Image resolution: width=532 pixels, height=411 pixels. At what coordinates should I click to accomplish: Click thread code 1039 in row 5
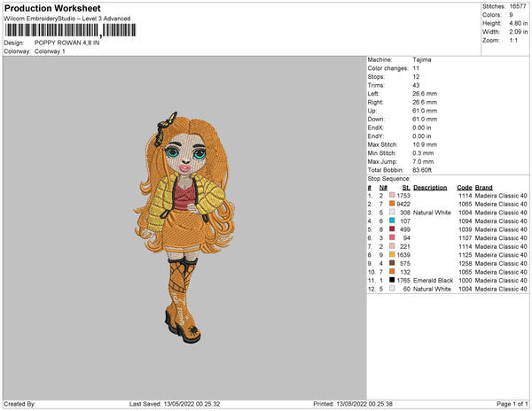click(x=465, y=229)
